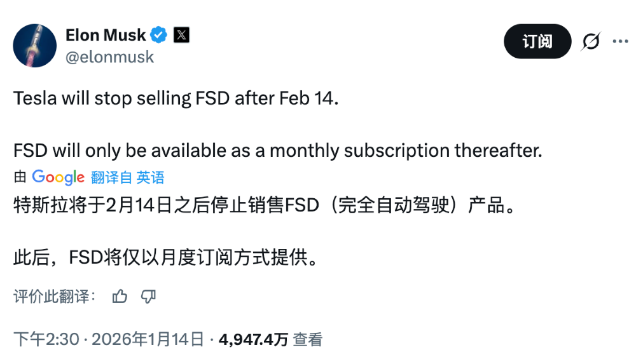Click the 下午2:30 post timestamp
The height and width of the screenshot is (364, 636).
pos(47,339)
